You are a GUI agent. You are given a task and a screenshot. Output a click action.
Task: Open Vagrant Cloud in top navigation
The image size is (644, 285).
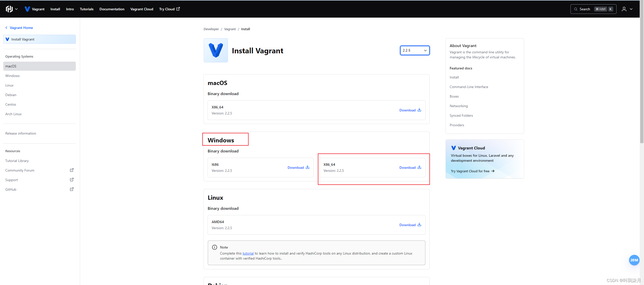142,9
